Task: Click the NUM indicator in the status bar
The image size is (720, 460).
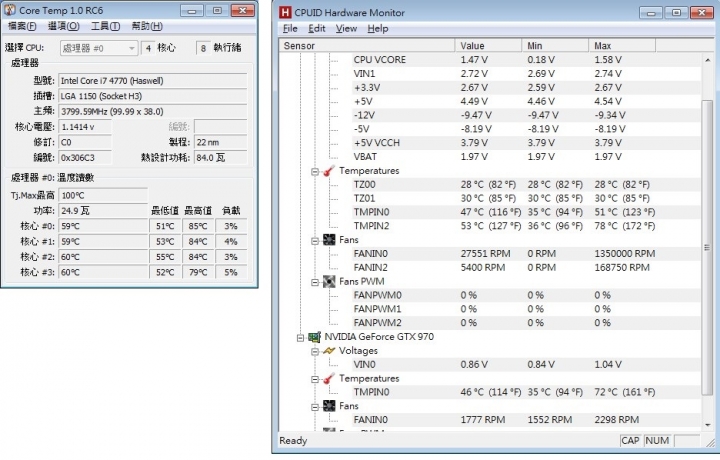Action: coord(657,441)
